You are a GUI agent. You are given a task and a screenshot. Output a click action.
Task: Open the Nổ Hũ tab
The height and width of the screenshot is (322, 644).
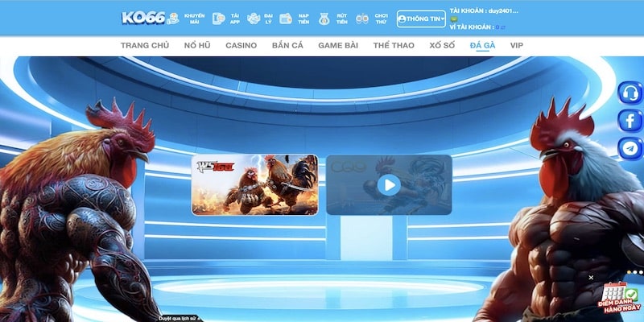(x=197, y=46)
